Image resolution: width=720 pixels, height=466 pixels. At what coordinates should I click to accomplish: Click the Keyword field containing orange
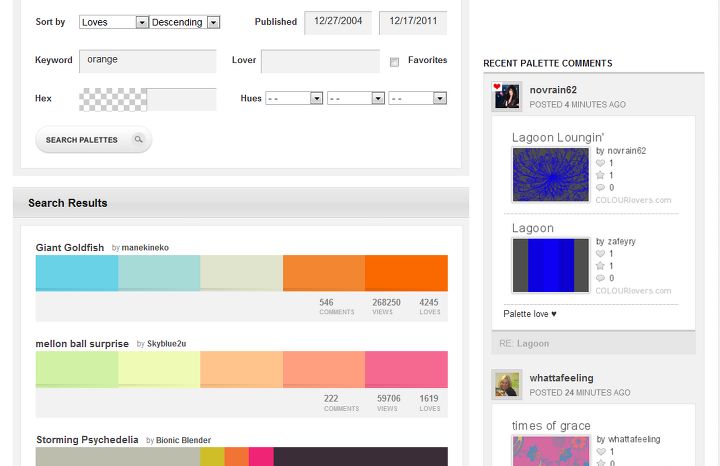click(x=148, y=61)
